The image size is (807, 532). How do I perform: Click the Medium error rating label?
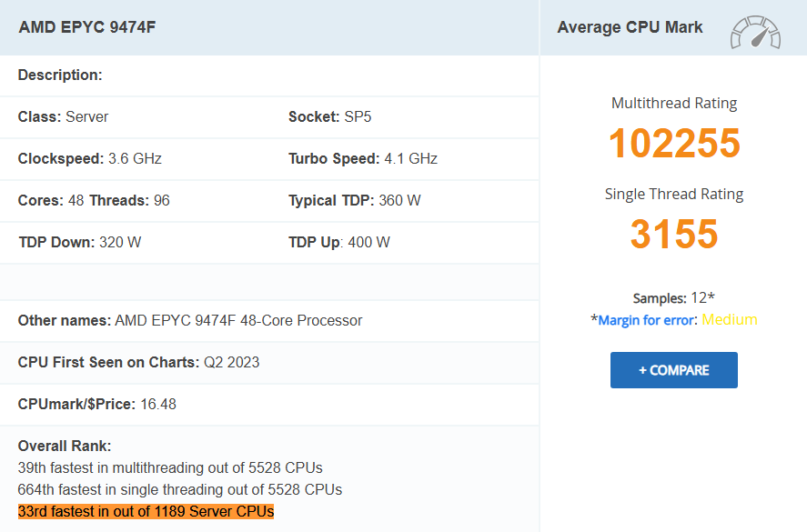[729, 319]
